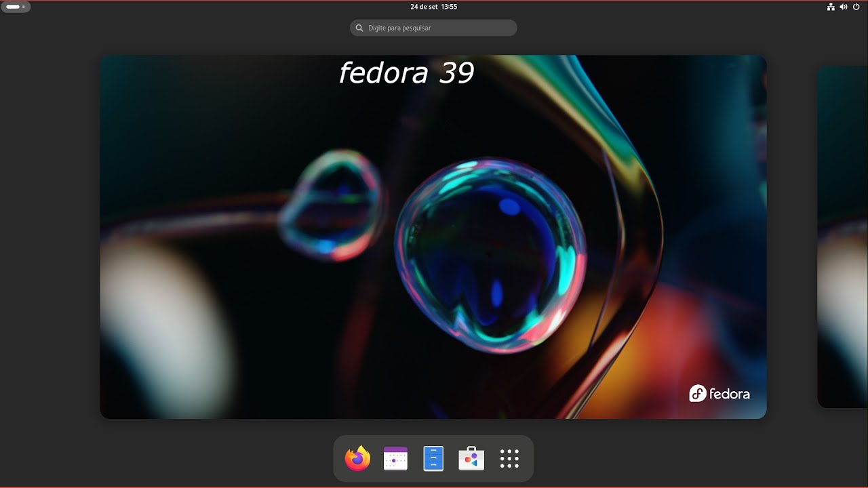868x488 pixels.
Task: Select the current workspace thumbnail
Action: pos(433,237)
